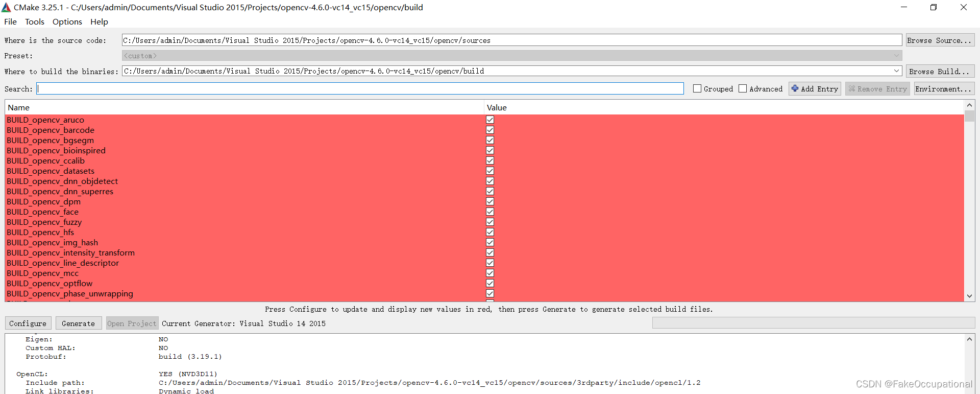
Task: Uncheck BUILD_opencv_intensity_transform value checkbox
Action: click(x=490, y=252)
